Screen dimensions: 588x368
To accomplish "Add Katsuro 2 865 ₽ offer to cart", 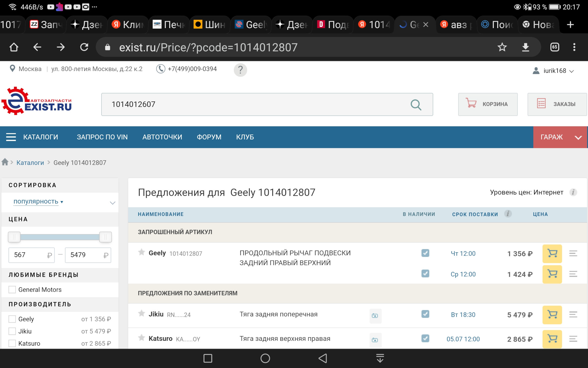I will click(x=552, y=339).
